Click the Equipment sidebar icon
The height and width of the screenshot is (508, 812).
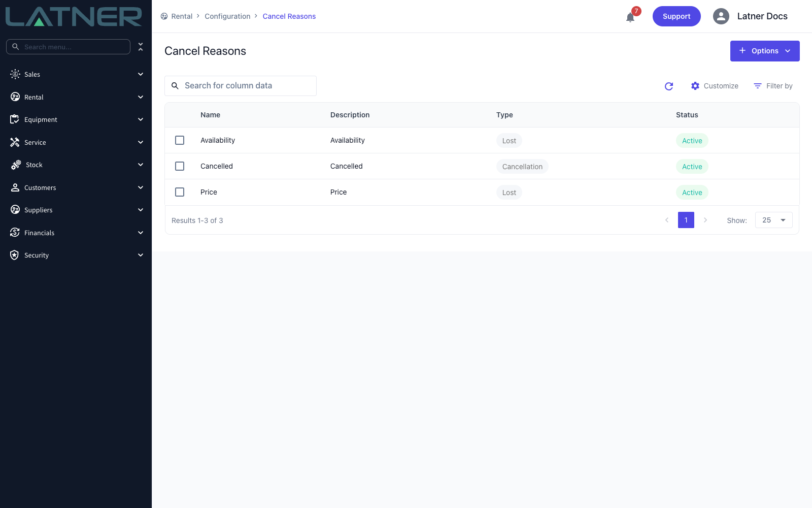(15, 119)
